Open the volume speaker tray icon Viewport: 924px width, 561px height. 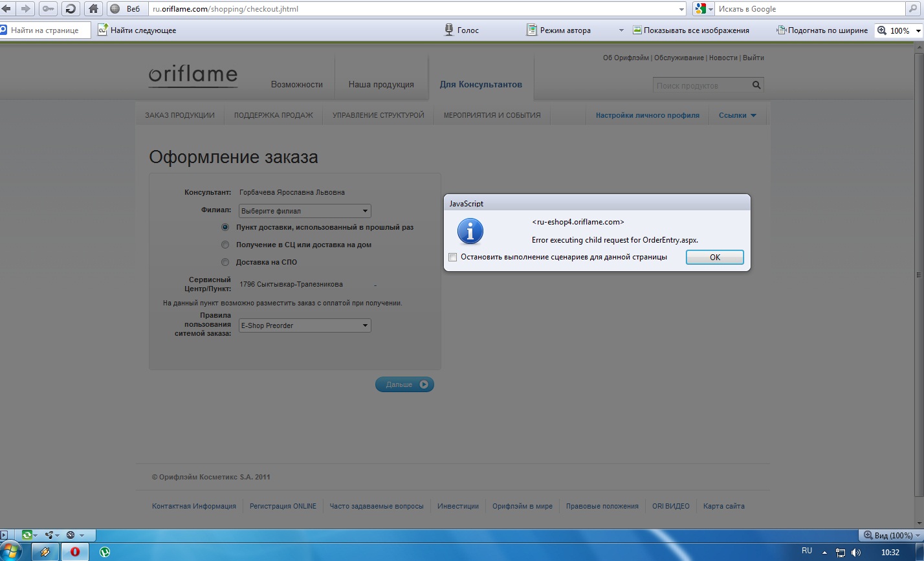click(x=857, y=553)
